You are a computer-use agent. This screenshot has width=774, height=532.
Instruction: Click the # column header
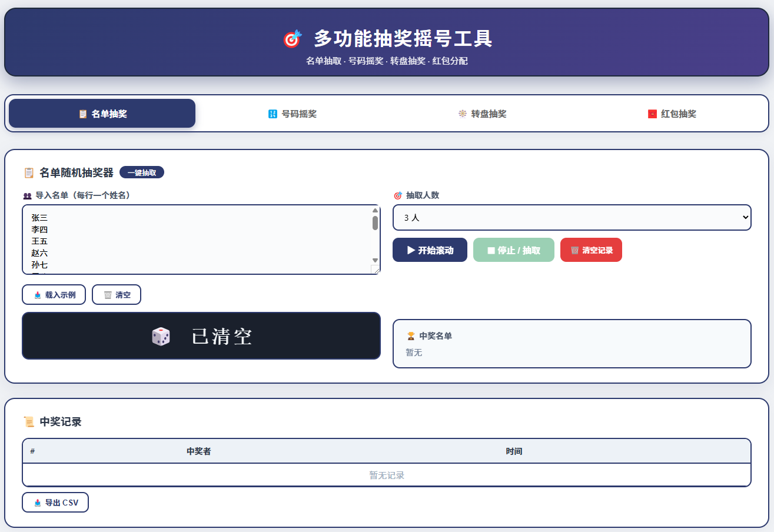32,451
